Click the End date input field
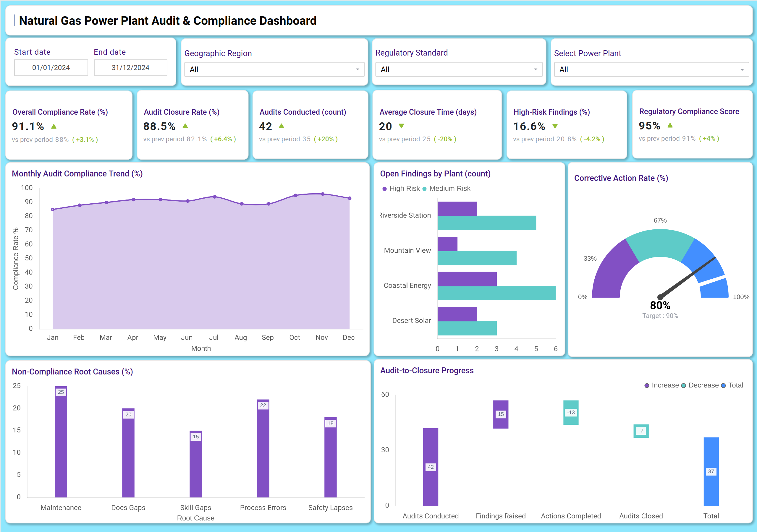 tap(131, 68)
